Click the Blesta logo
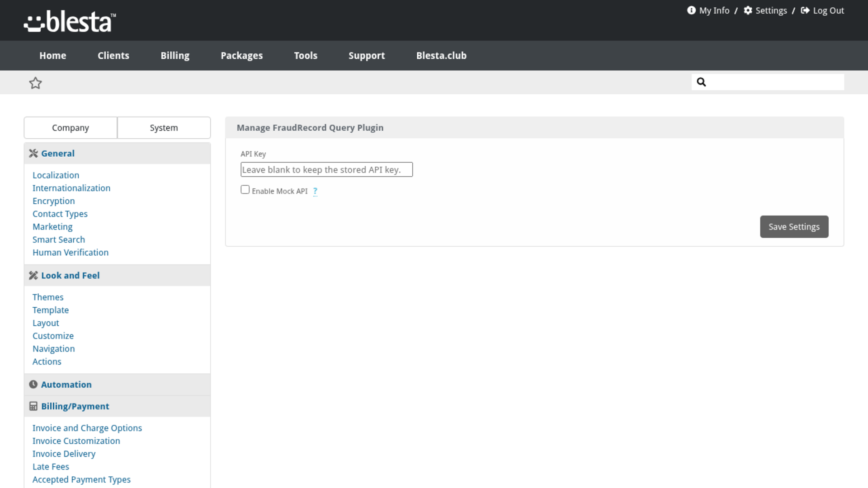This screenshot has width=868, height=488. click(70, 21)
